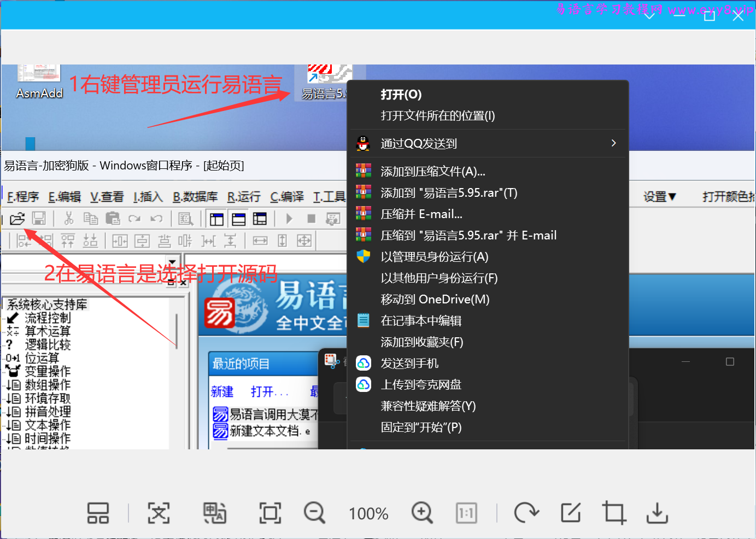This screenshot has width=756, height=539.
Task: Click the open folder icon in 易语言 toolbar
Action: [x=17, y=219]
